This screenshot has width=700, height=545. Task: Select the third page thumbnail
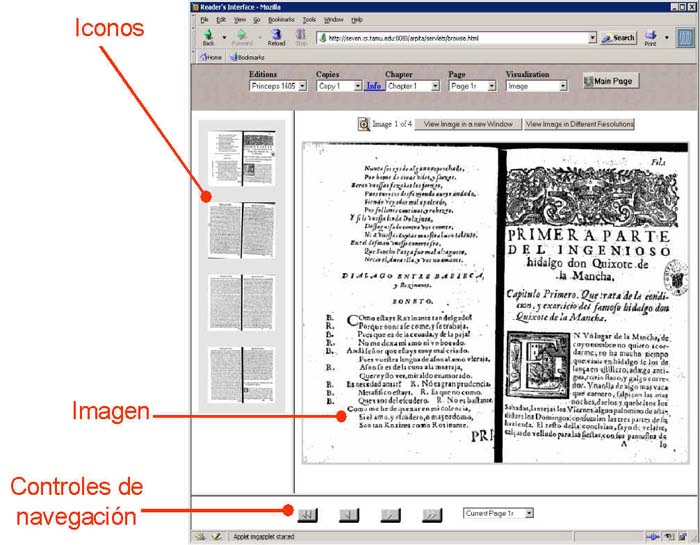tap(242, 303)
